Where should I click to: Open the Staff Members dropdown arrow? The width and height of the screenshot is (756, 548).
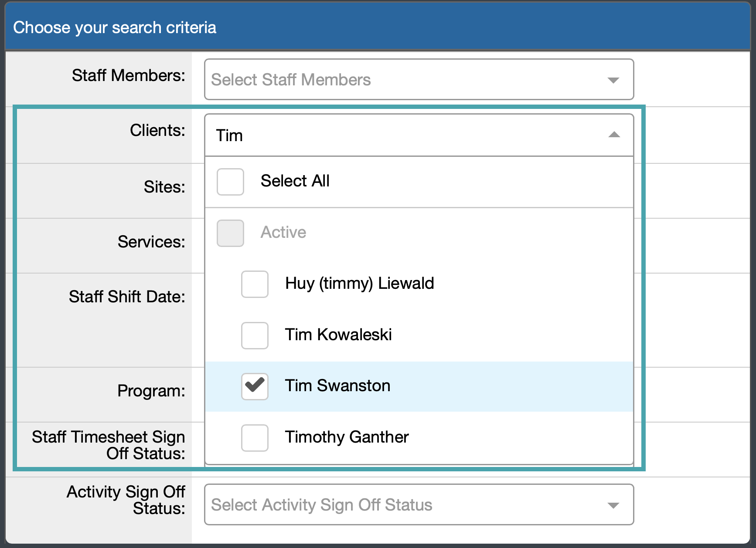613,80
